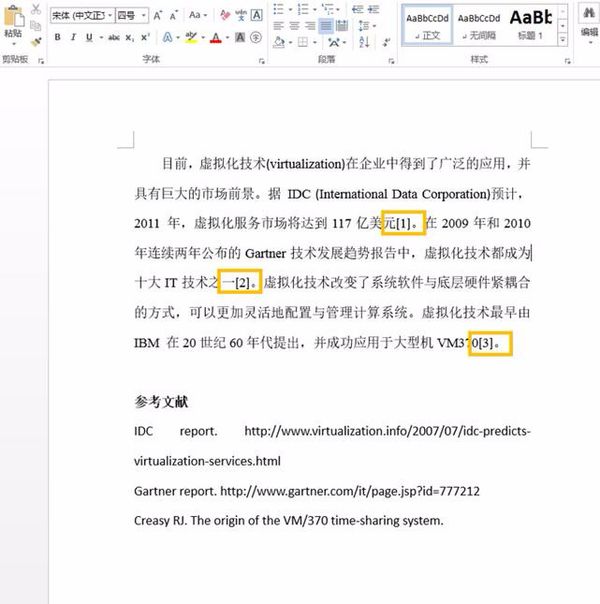Clear all formatting with eraser icon

pyautogui.click(x=225, y=15)
